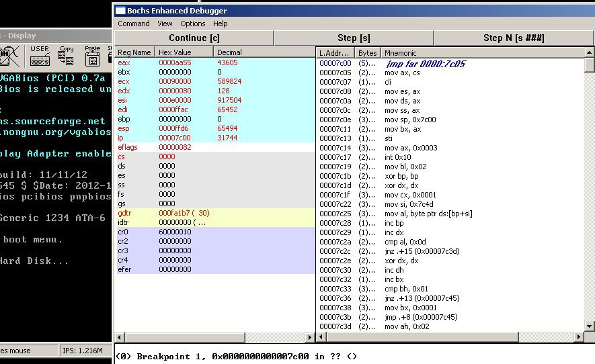Open the Help menu
The image size is (595, 364).
(221, 24)
